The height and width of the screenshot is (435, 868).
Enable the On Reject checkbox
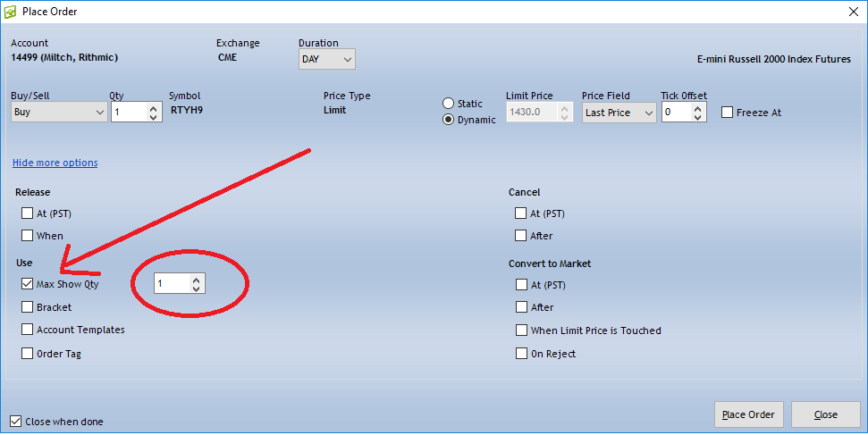521,354
